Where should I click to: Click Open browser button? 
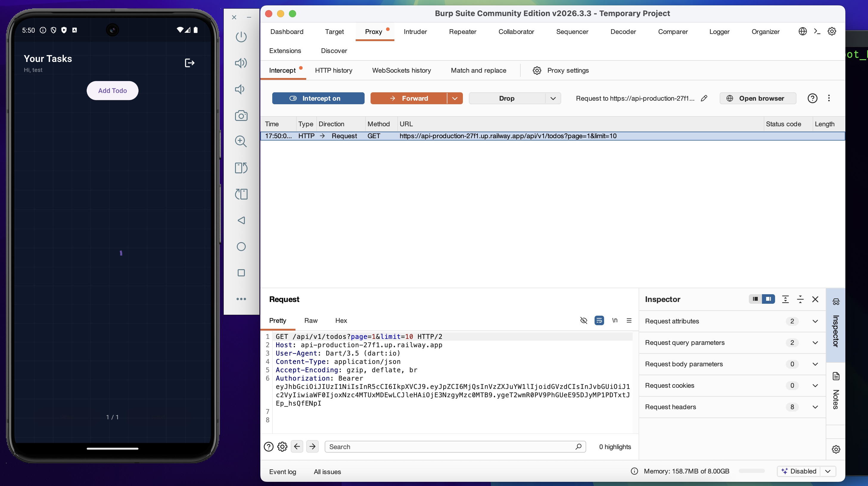(x=758, y=98)
